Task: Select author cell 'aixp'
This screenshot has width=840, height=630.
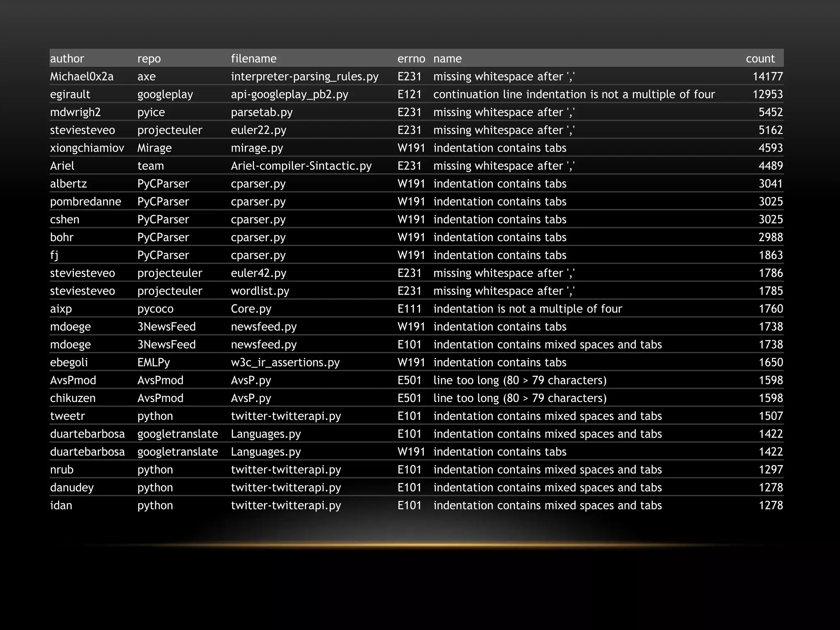Action: (61, 309)
